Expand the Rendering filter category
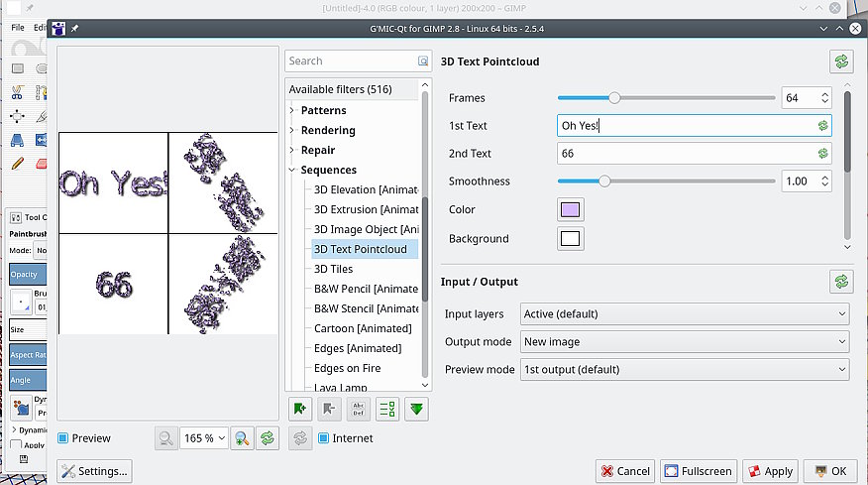868x485 pixels. pos(291,130)
